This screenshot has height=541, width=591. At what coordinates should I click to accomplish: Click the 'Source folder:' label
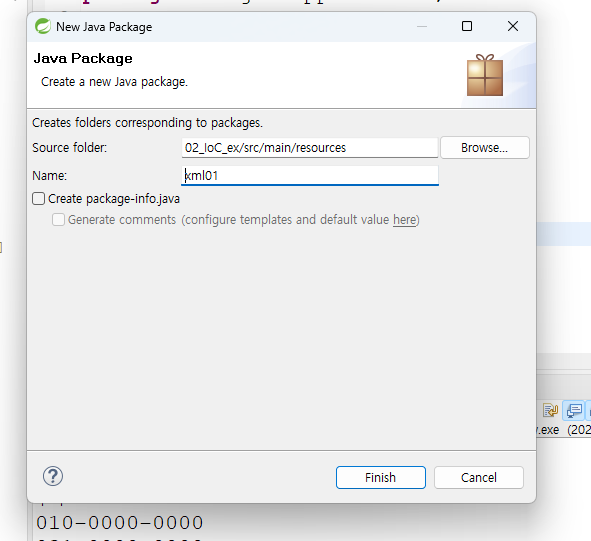coord(70,147)
